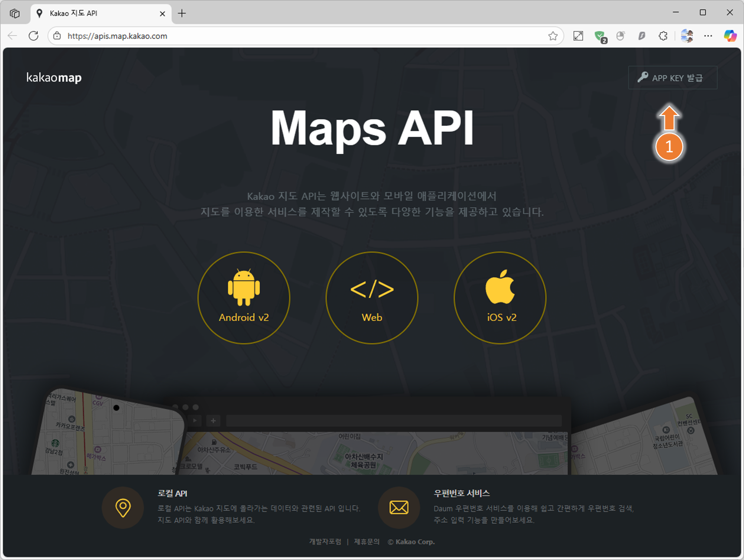Close the Kakao 지도 API tab
This screenshot has height=560, width=744.
point(162,13)
